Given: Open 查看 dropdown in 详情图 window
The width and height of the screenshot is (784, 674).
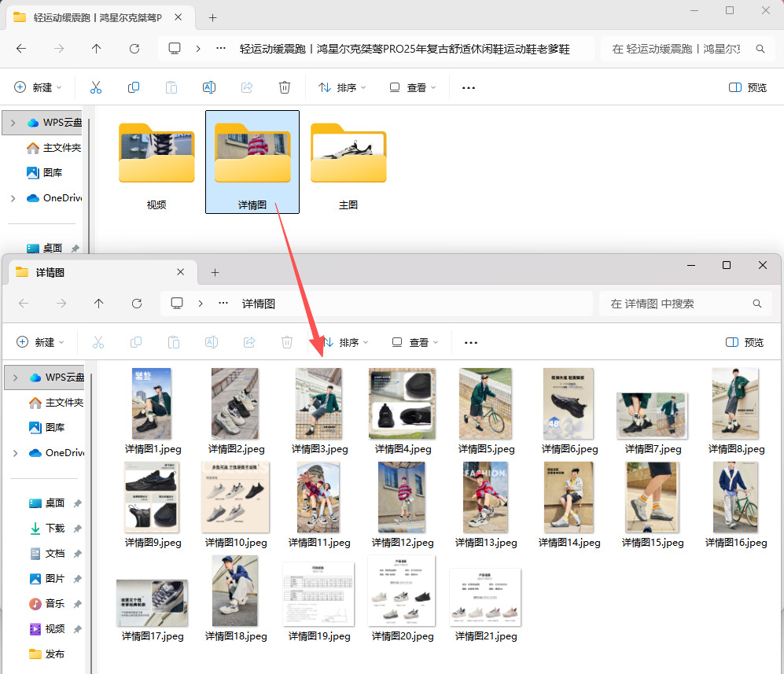Looking at the screenshot, I should coord(415,342).
